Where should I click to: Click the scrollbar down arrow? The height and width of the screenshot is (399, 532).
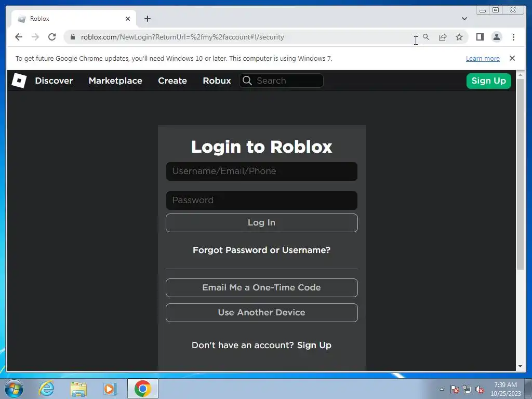click(x=520, y=366)
